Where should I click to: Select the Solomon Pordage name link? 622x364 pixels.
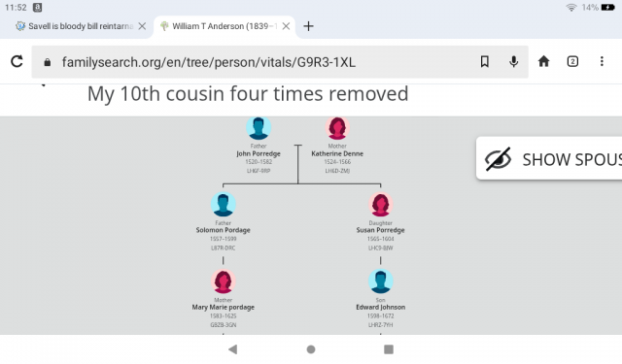[x=223, y=230]
